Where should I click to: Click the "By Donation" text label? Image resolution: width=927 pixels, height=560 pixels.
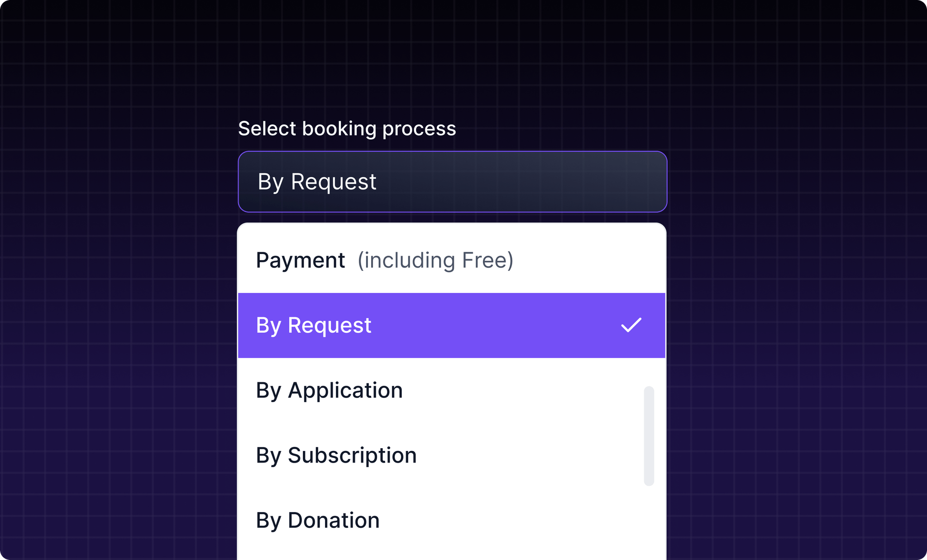click(317, 520)
